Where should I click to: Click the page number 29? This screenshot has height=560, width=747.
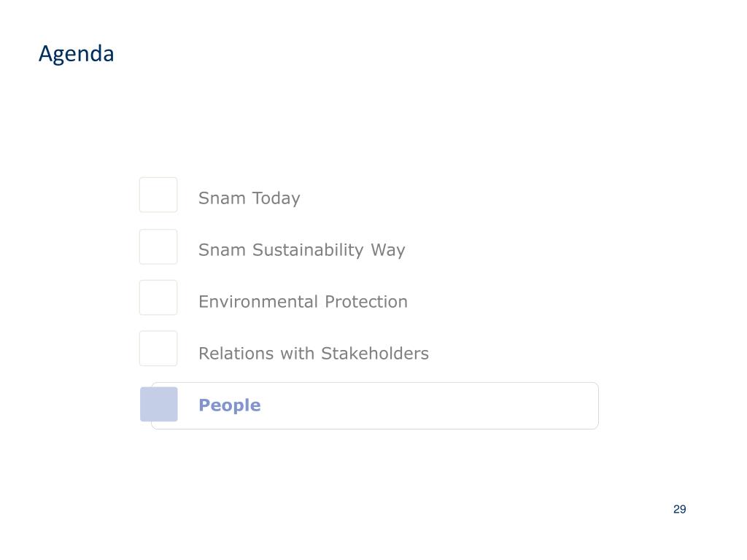click(679, 509)
